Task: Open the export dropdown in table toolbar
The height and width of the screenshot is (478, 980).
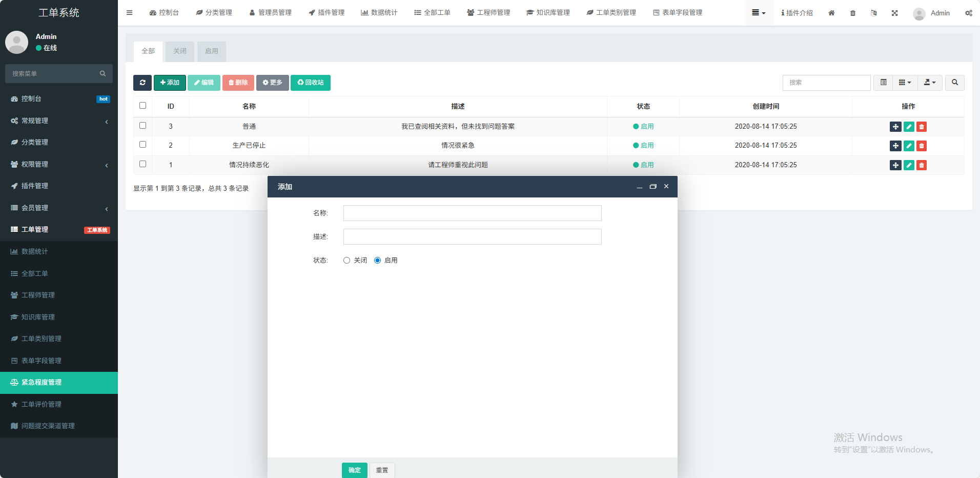Action: click(x=930, y=83)
